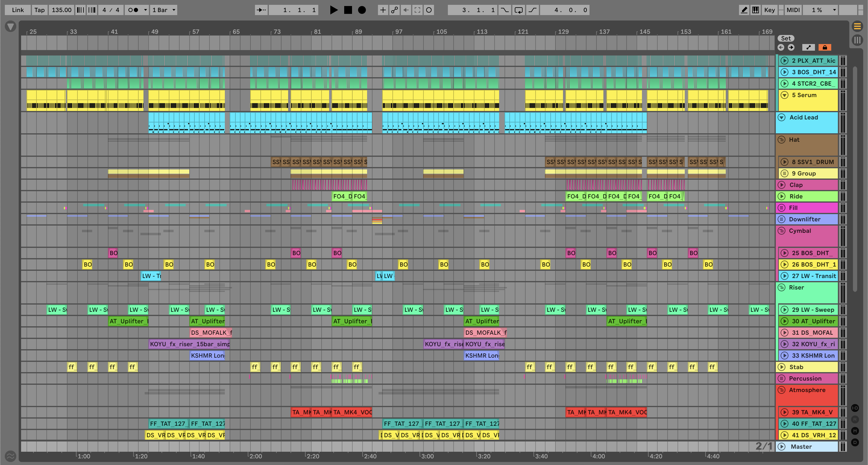Enable the Automation Arm link icon
Viewport: 868px width, 465px height.
(394, 10)
